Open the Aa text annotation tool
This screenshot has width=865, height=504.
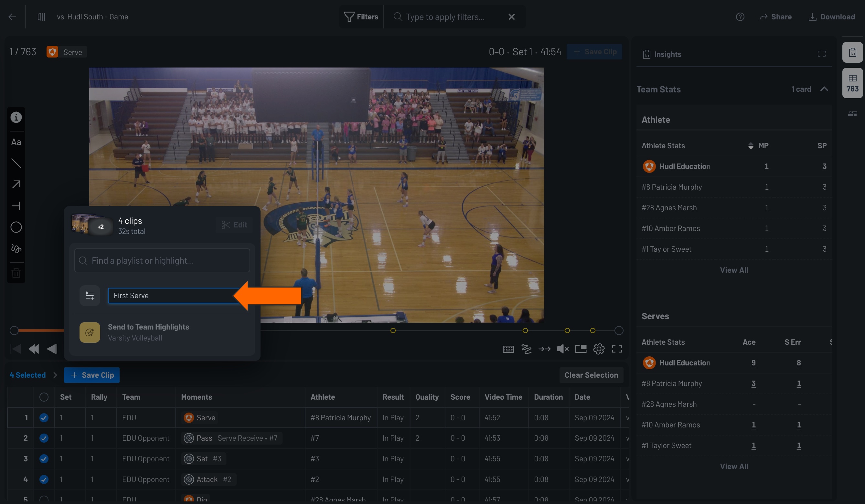point(16,142)
